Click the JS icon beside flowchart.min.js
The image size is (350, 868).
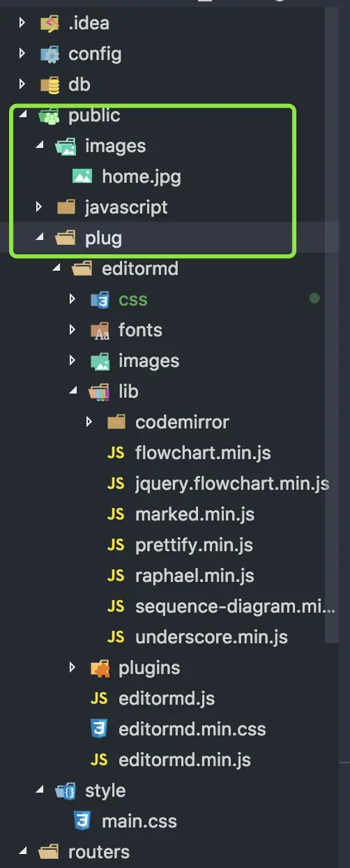116,454
